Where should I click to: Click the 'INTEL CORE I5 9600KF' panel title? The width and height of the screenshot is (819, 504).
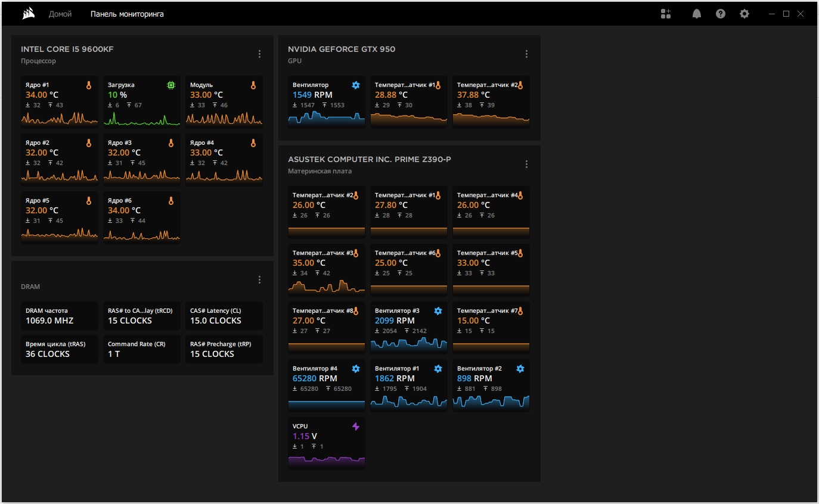tap(67, 49)
